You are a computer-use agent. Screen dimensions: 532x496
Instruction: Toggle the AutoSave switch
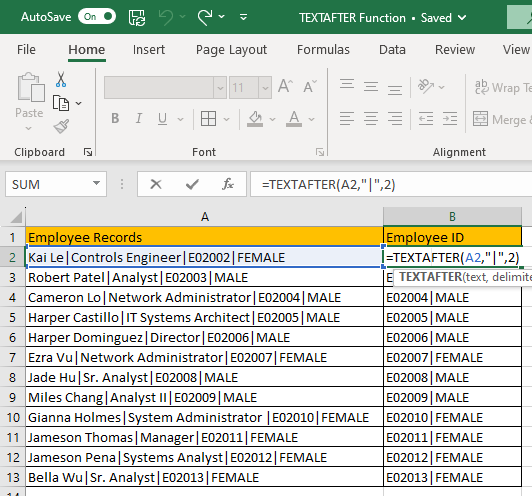point(97,17)
